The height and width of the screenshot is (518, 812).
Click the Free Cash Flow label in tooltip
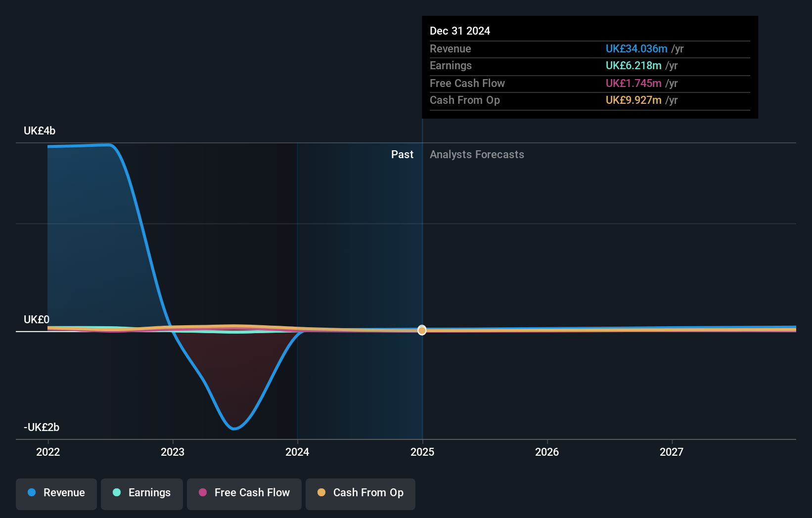[x=467, y=84]
